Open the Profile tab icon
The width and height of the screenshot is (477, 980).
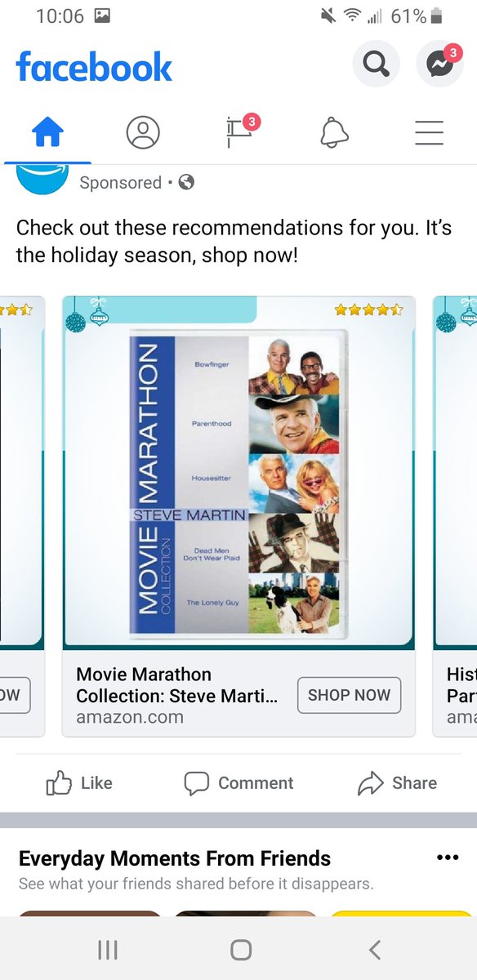(143, 131)
